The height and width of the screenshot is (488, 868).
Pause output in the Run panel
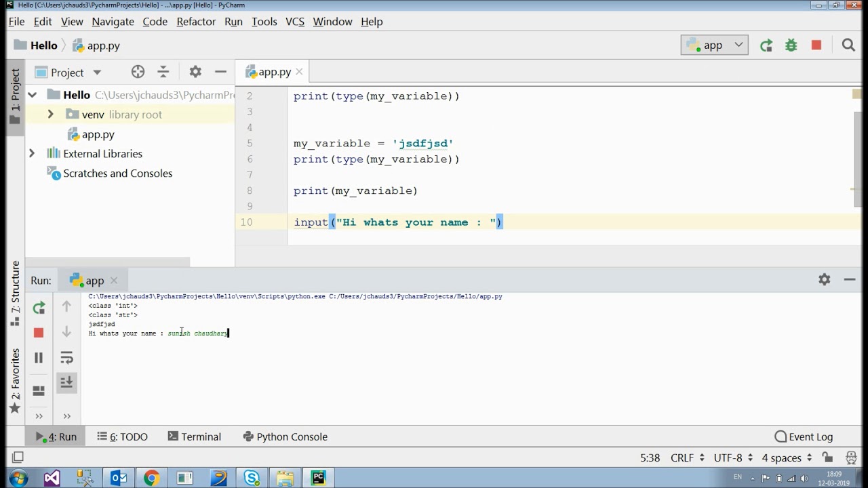39,357
